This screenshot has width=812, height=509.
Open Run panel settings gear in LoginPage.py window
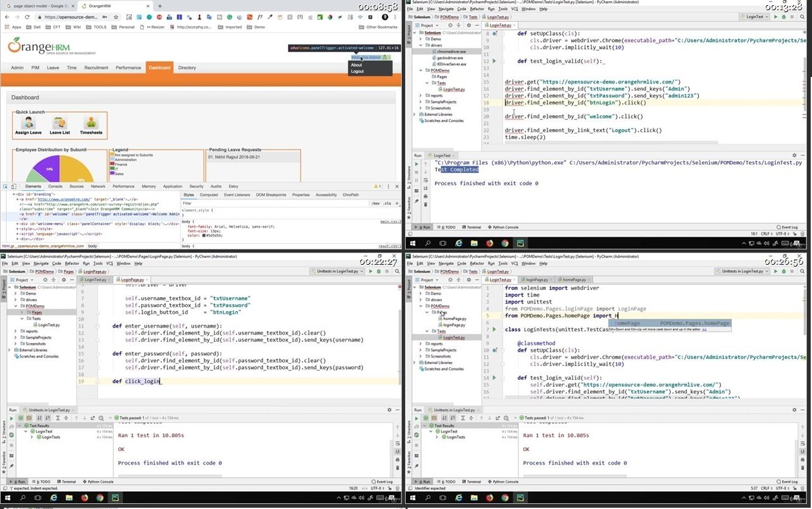pos(389,409)
